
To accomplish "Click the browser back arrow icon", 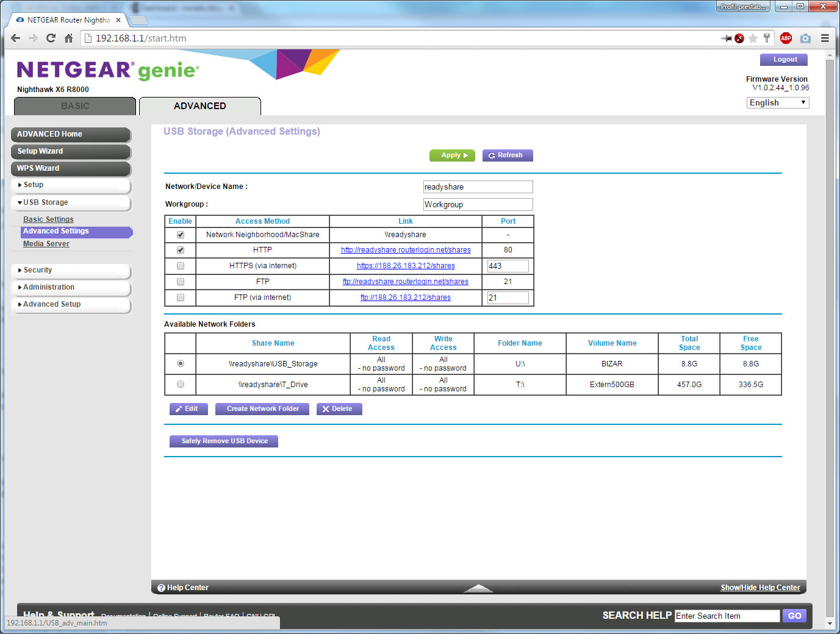I will [16, 38].
